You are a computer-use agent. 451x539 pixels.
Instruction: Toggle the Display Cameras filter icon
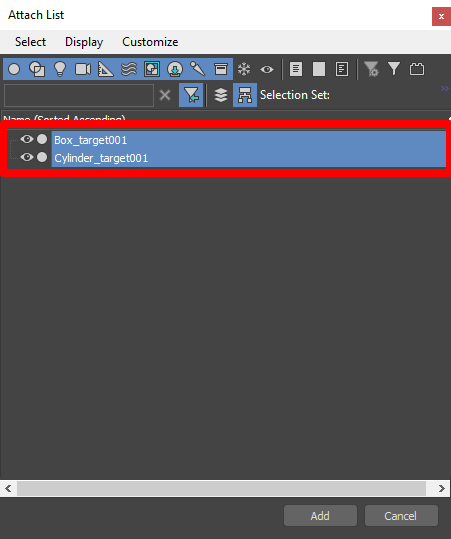point(83,69)
